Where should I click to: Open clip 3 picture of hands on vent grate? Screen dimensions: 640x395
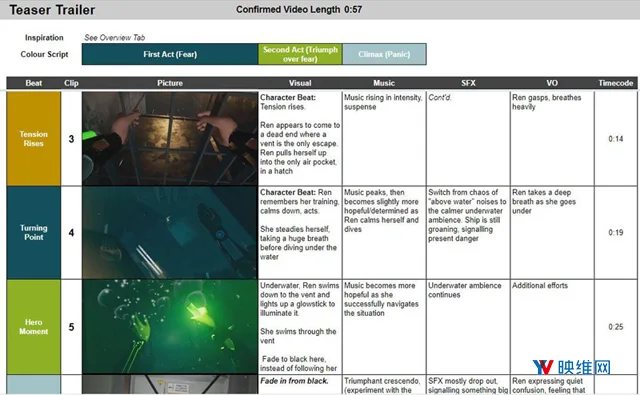tap(170, 139)
